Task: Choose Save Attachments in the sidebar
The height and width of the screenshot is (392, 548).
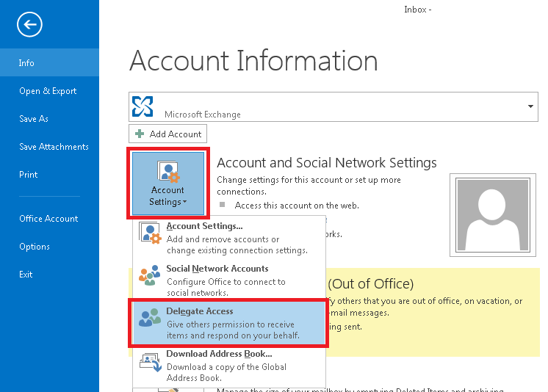Action: (x=54, y=147)
